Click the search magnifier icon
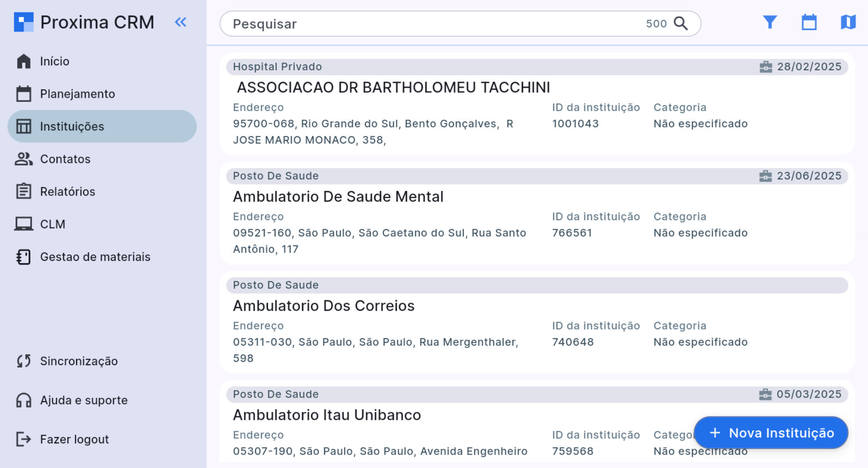The height and width of the screenshot is (468, 868). point(680,24)
